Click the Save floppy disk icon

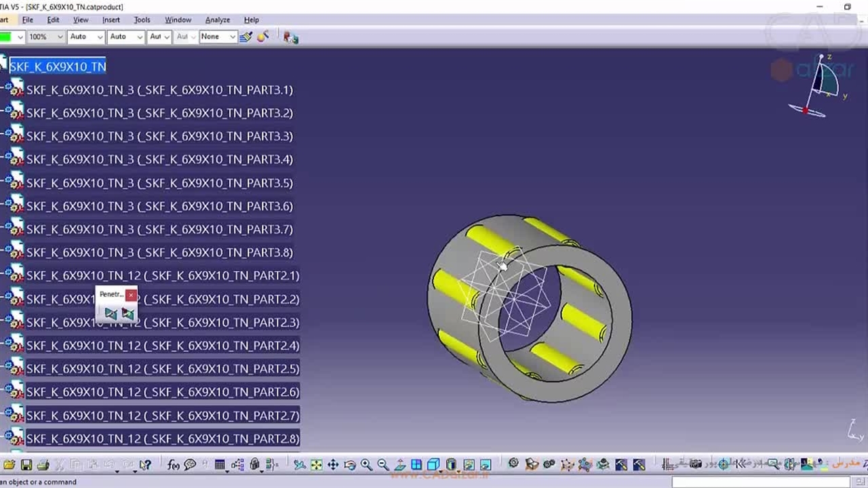[x=26, y=465]
